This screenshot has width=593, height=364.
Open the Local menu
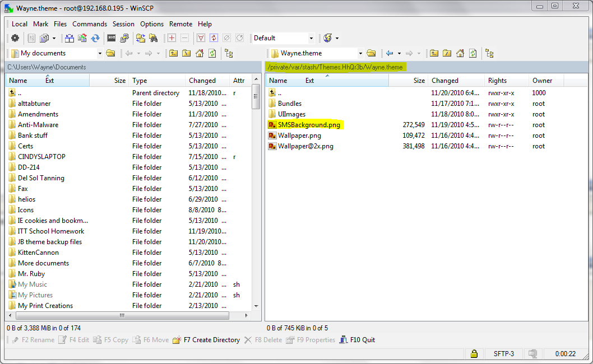tap(19, 24)
